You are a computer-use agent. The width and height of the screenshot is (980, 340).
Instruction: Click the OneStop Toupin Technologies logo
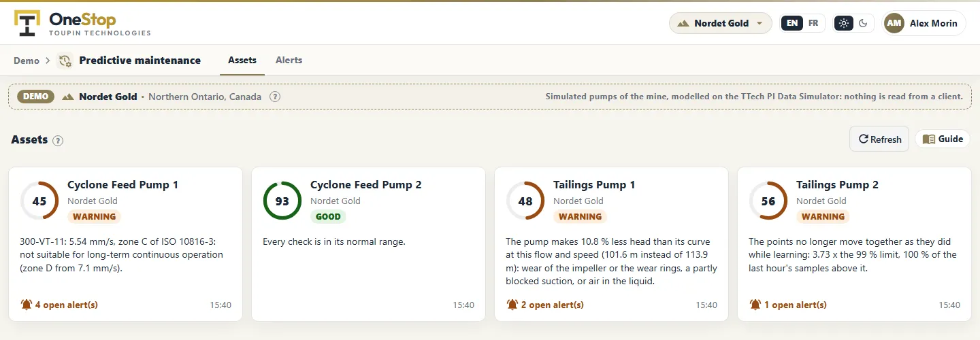82,23
